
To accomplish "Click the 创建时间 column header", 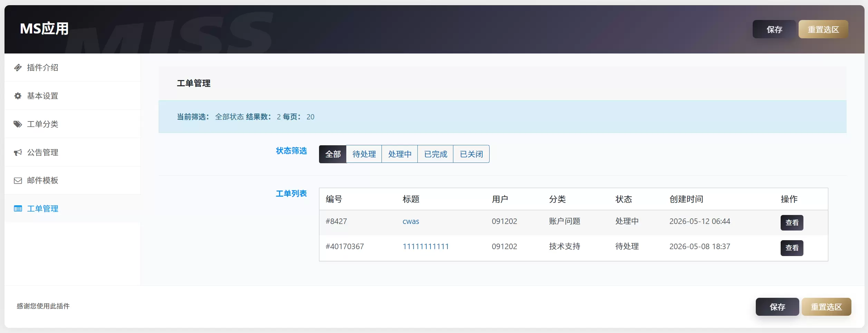I will pyautogui.click(x=686, y=199).
